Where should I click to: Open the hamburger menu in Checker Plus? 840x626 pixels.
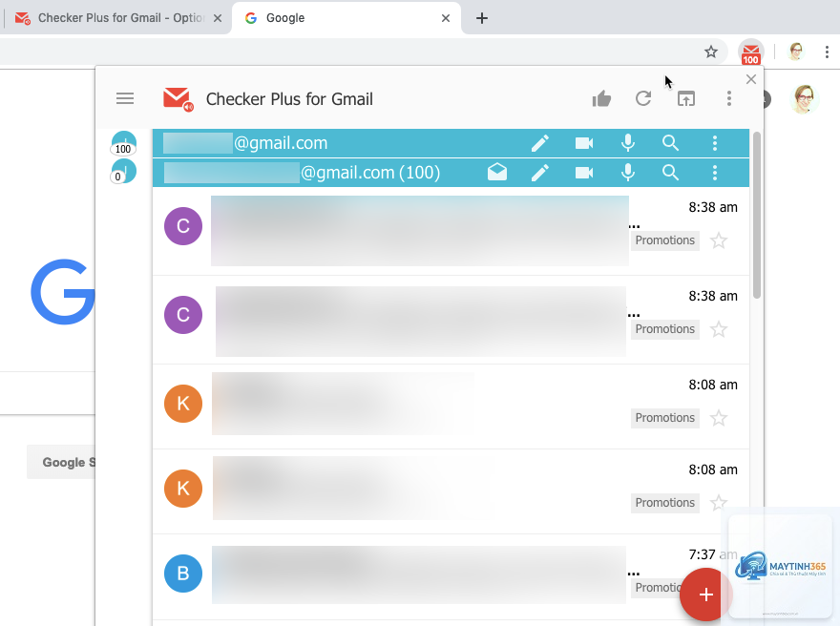point(125,98)
